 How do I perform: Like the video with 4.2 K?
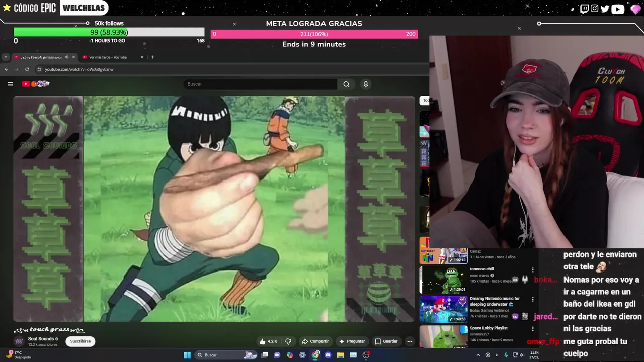tap(268, 341)
